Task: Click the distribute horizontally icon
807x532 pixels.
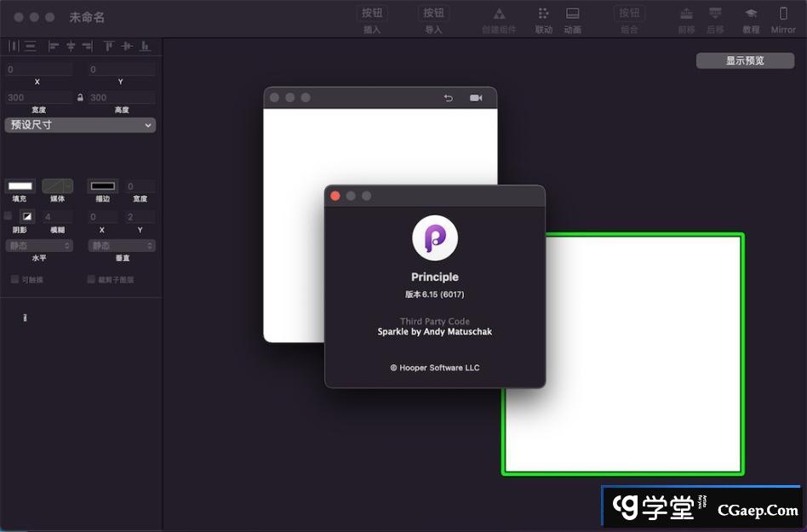Action: [14, 46]
